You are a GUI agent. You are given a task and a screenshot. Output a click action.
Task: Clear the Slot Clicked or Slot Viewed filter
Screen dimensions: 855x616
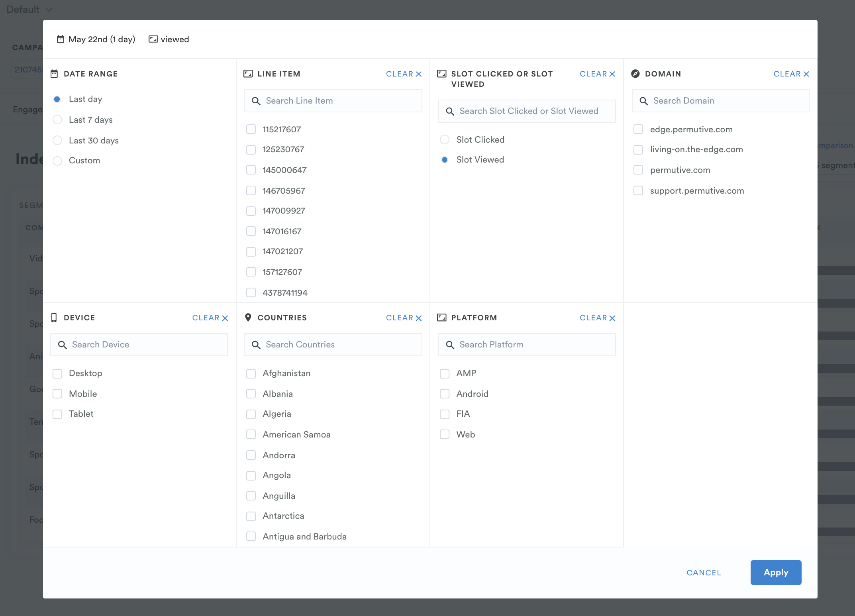tap(597, 74)
